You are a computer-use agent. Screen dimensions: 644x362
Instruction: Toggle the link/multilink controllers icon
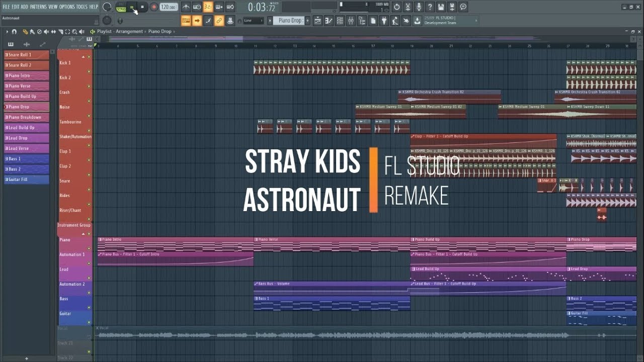(x=219, y=21)
